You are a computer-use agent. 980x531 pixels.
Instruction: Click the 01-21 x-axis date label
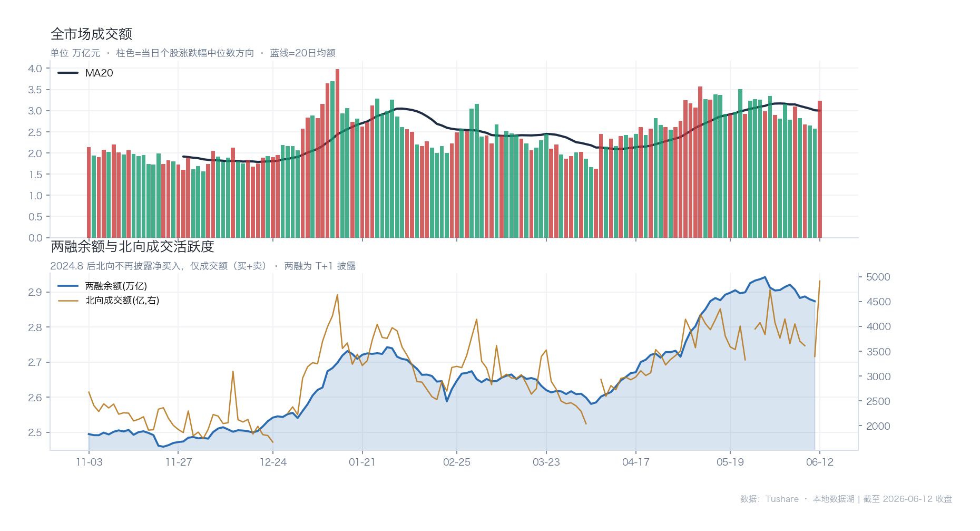click(x=362, y=462)
